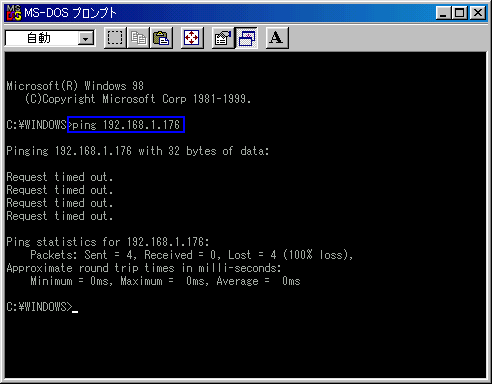Open the Properties toolbar icon
Screen dimensions: 492x384
(x=223, y=38)
